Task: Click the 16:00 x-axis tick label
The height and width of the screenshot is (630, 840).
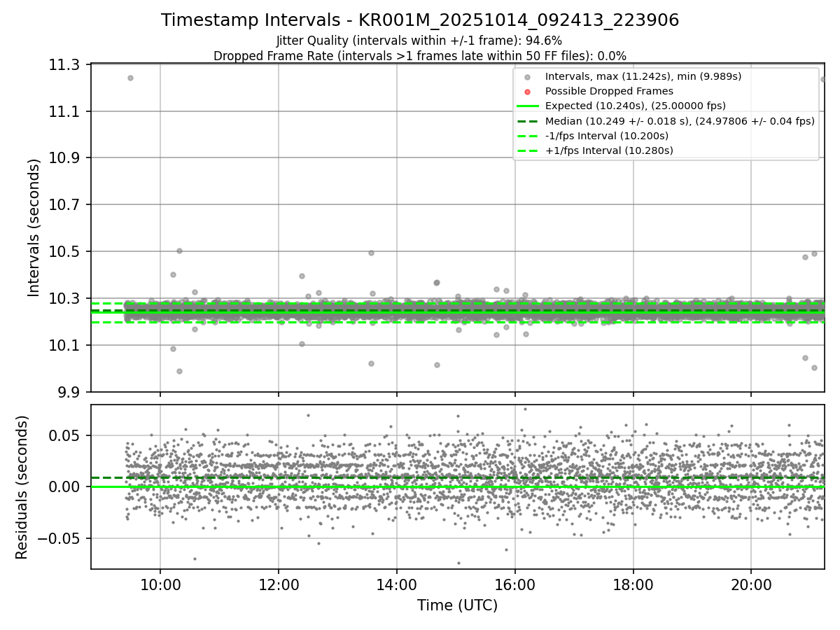Action: 515,584
